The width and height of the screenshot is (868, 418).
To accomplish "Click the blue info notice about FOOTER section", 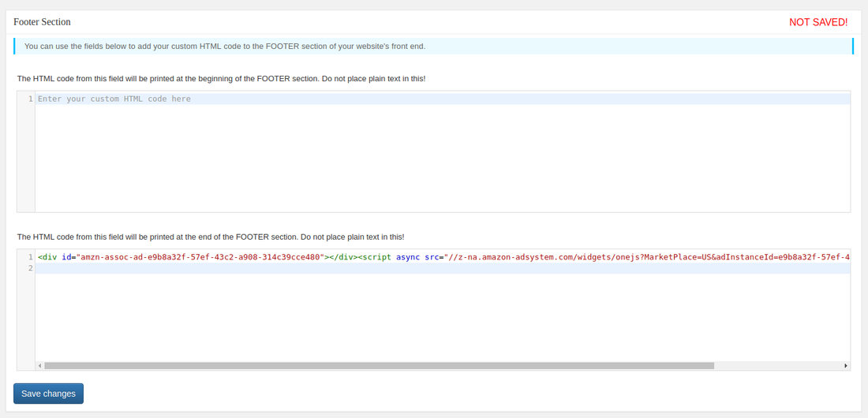I will pyautogui.click(x=433, y=47).
